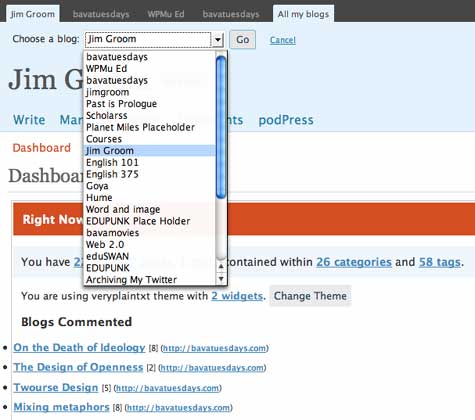
Task: Open bavatuesdays.com URL beside Twourse Design
Action: [x=167, y=388]
